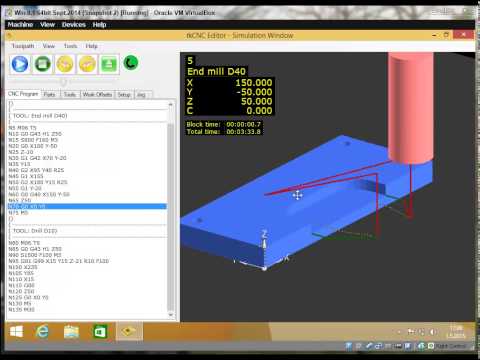
Task: Open File Explorer from the taskbar
Action: tap(71, 332)
